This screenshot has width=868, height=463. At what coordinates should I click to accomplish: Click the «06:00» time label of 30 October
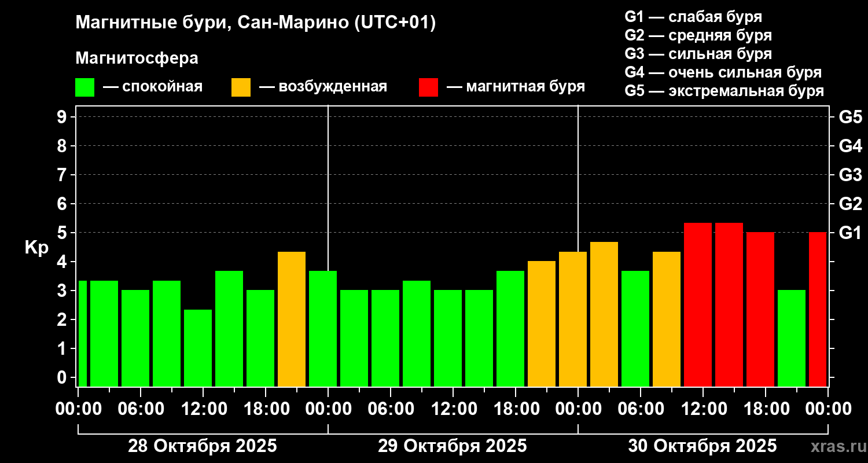[641, 409]
